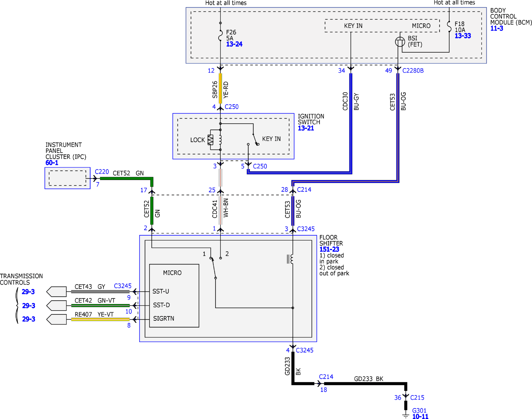Click pin number 49 beside C2280B
The height and width of the screenshot is (419, 532).
coord(388,71)
